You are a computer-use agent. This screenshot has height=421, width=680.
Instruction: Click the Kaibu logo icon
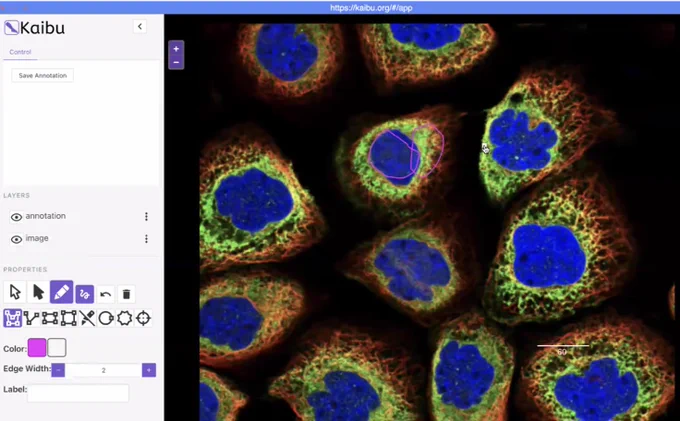pos(12,28)
